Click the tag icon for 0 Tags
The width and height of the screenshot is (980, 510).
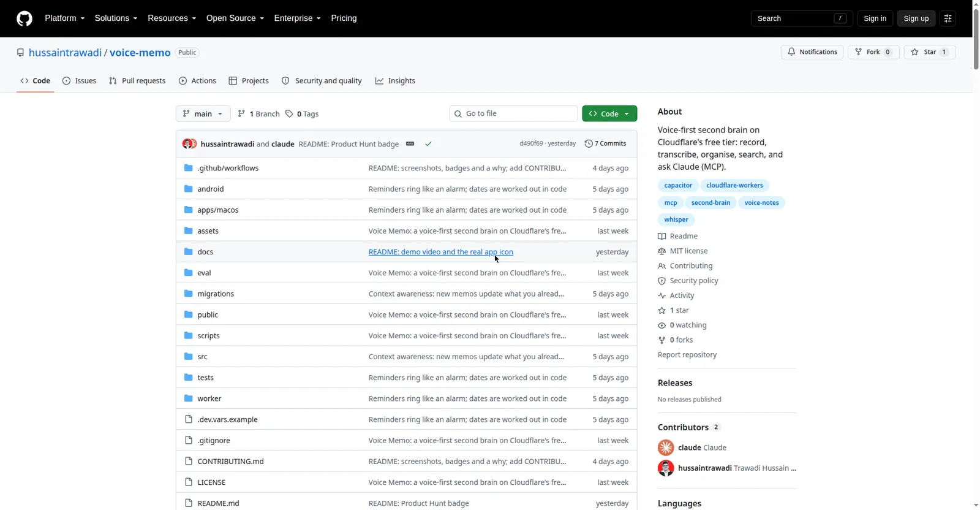click(x=289, y=114)
